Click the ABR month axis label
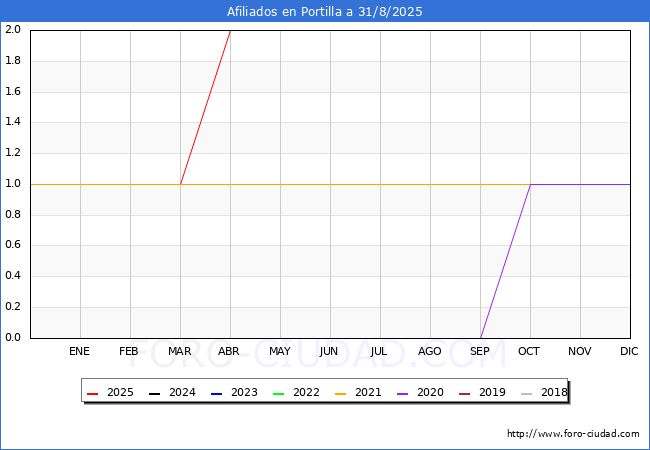The height and width of the screenshot is (450, 650). [x=229, y=351]
